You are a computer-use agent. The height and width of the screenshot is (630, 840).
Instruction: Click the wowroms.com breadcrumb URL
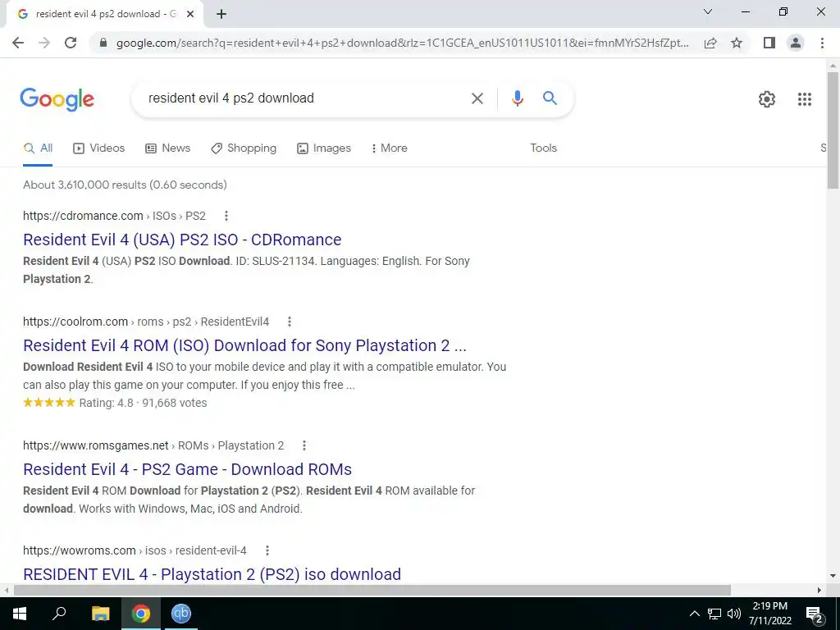coord(135,550)
